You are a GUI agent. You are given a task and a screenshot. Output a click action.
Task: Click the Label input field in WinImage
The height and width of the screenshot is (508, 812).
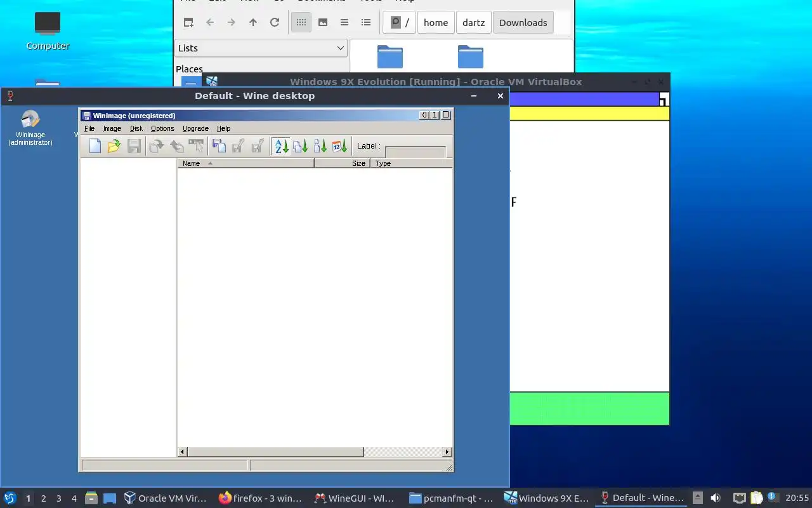pos(416,152)
